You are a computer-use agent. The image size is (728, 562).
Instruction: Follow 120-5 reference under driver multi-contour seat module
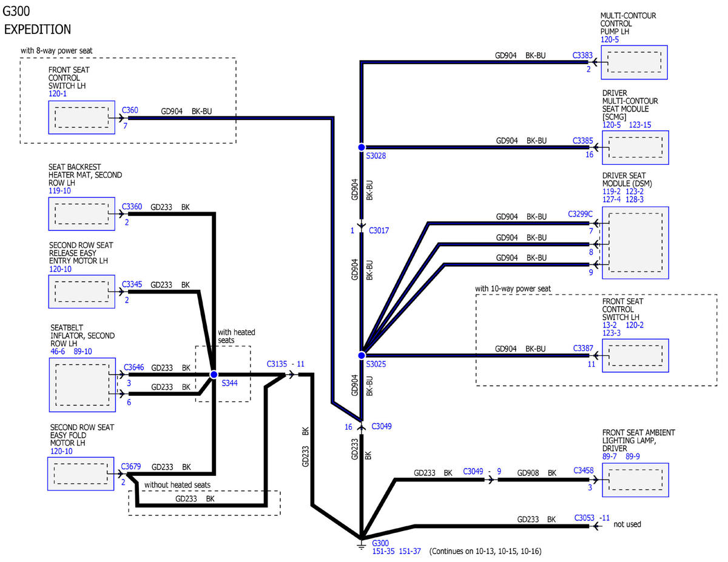(612, 125)
